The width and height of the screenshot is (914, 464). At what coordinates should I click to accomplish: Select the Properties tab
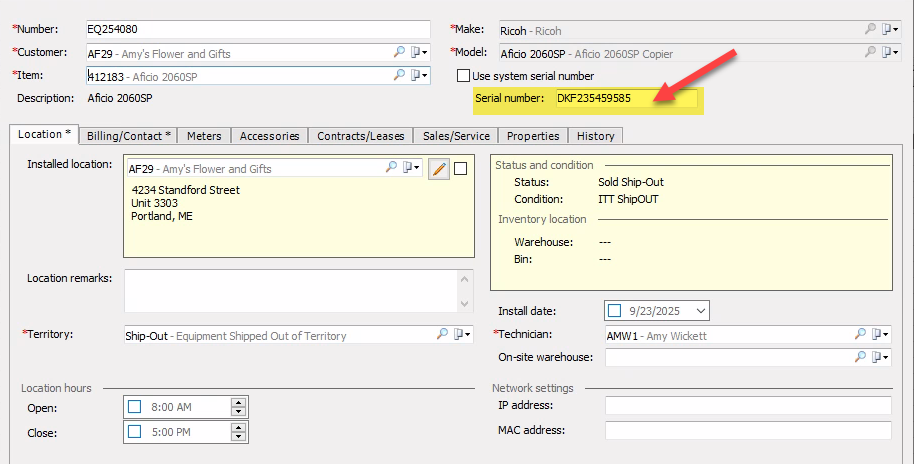coord(533,136)
